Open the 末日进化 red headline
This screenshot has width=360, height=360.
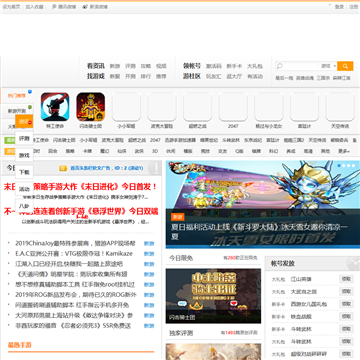coord(80,187)
